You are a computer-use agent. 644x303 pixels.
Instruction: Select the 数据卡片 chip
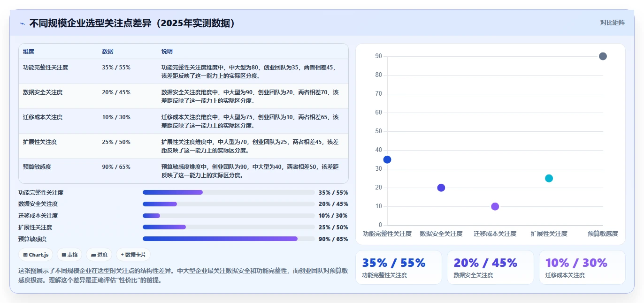coord(133,255)
